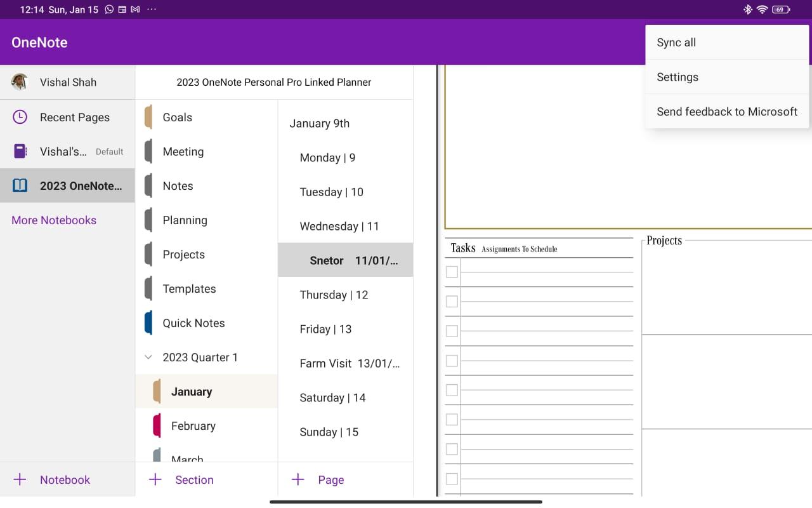Screen dimensions: 812x508
Task: Open the Thursday | 12 page
Action: click(x=346, y=295)
